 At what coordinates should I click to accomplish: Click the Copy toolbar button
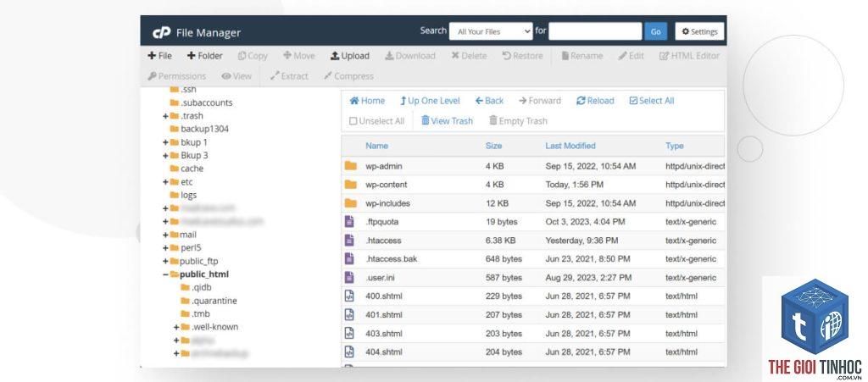point(253,56)
